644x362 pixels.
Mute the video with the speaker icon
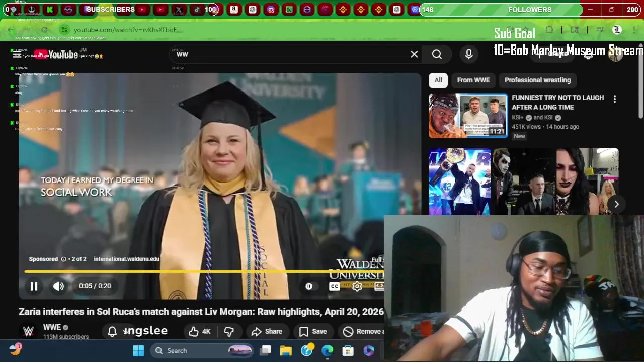click(58, 286)
